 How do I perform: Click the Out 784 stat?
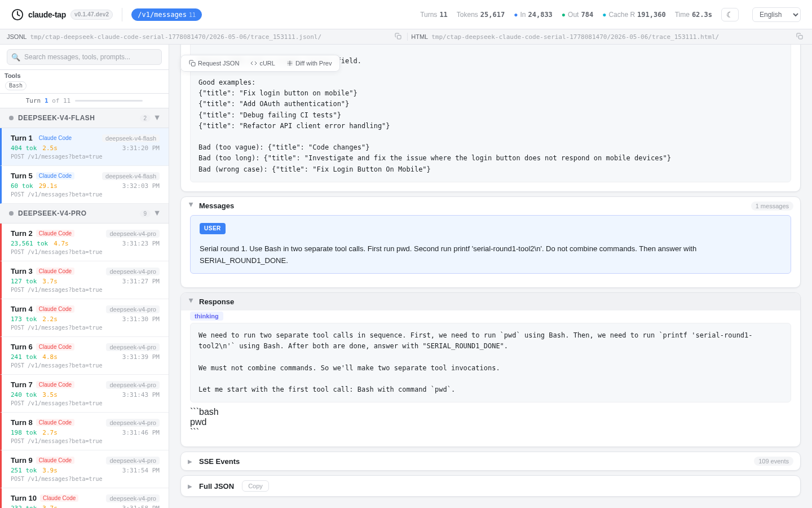click(577, 15)
